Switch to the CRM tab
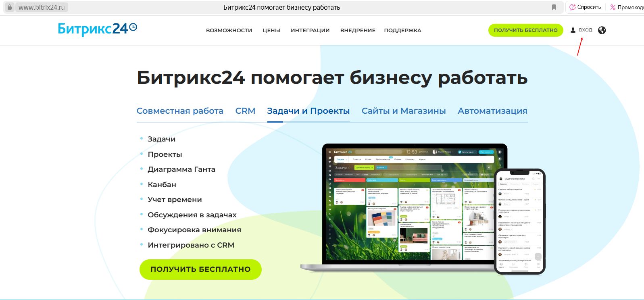Screen dimensions: 644x300 coord(245,111)
